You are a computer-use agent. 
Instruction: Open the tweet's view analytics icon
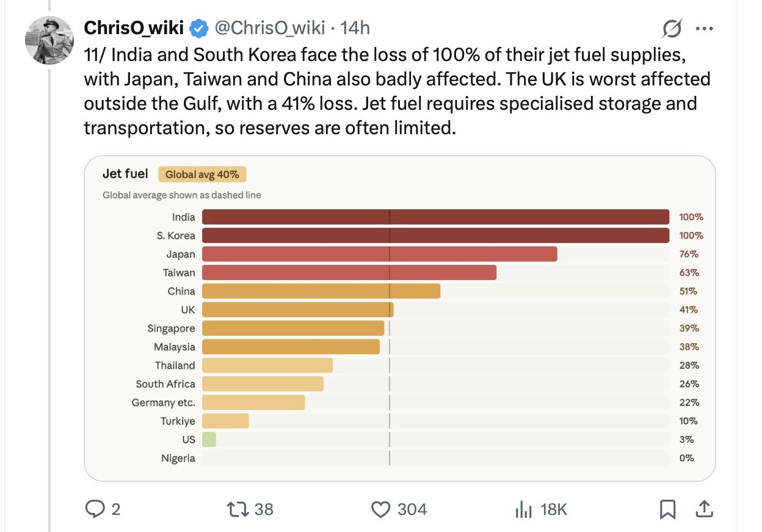point(523,509)
